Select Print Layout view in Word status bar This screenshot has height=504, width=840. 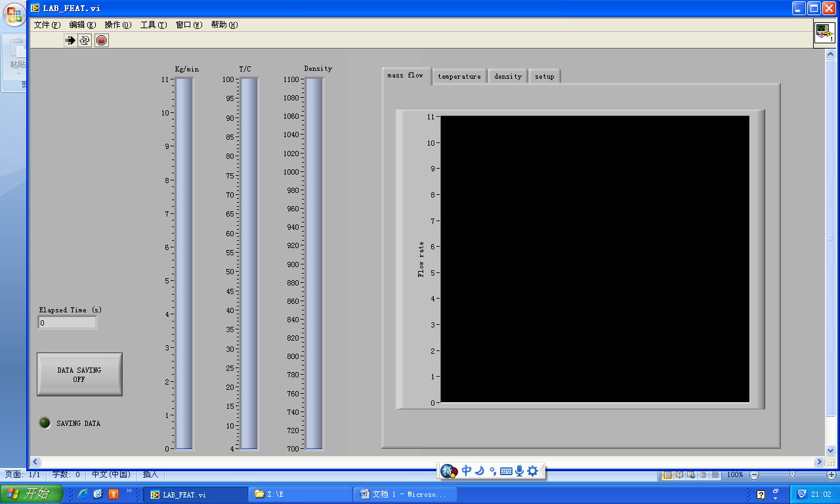(667, 474)
